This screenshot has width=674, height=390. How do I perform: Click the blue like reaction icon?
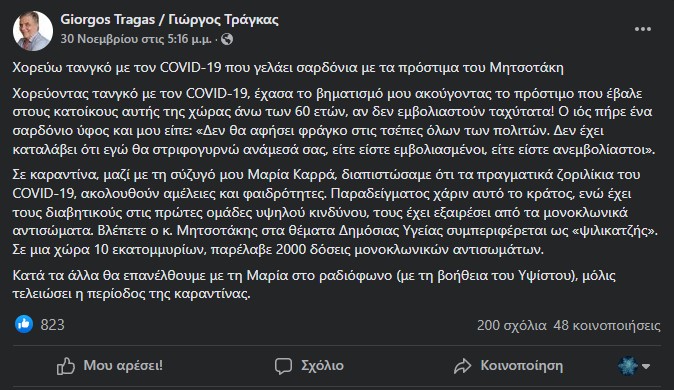pyautogui.click(x=24, y=324)
